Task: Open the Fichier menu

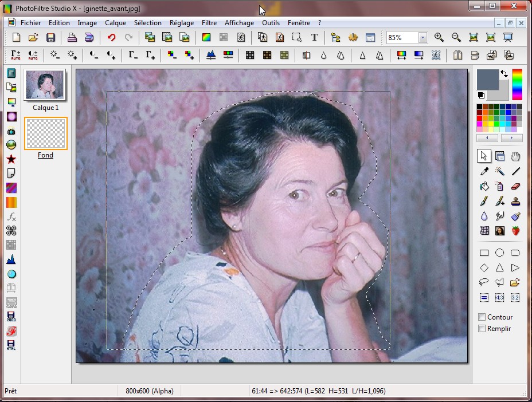Action: tap(30, 23)
